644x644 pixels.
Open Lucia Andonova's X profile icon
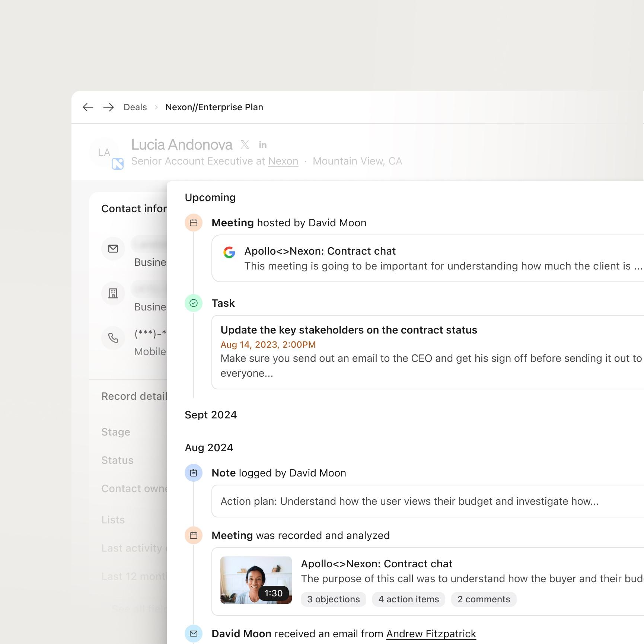pyautogui.click(x=245, y=144)
